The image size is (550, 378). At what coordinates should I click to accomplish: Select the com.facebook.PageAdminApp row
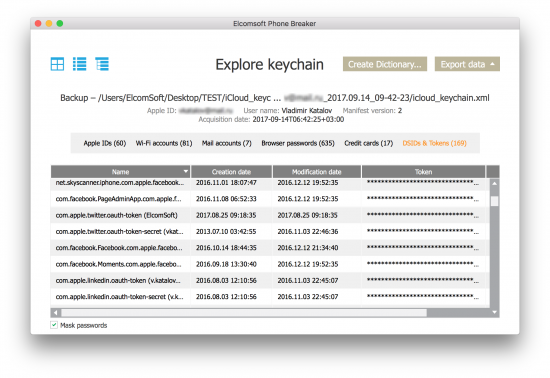click(270, 199)
